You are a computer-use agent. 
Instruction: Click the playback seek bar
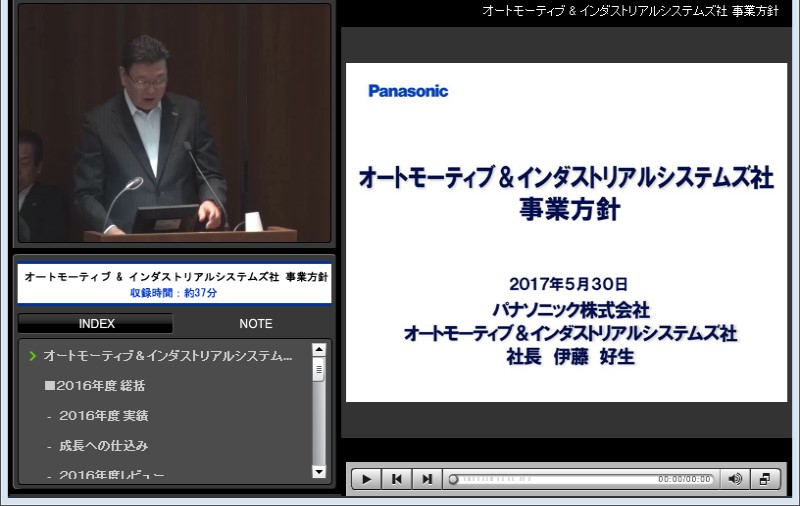tap(550, 479)
